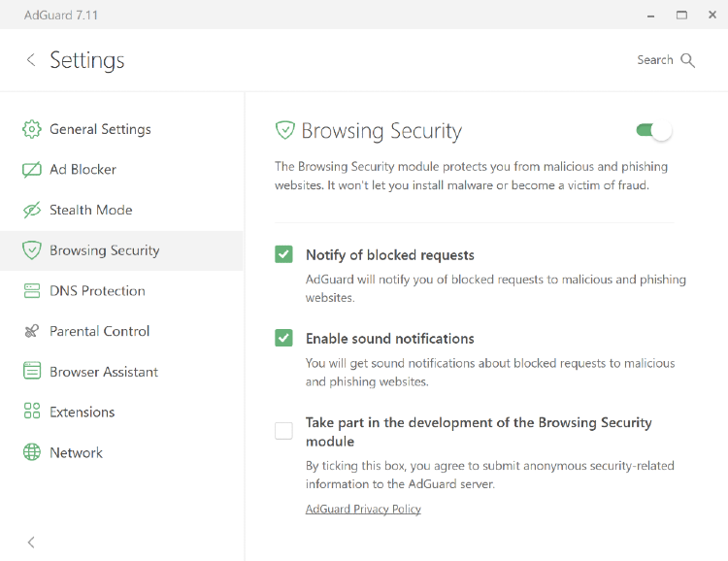Click the shield icon beside Browsing Security heading
The image size is (728, 561).
click(284, 130)
